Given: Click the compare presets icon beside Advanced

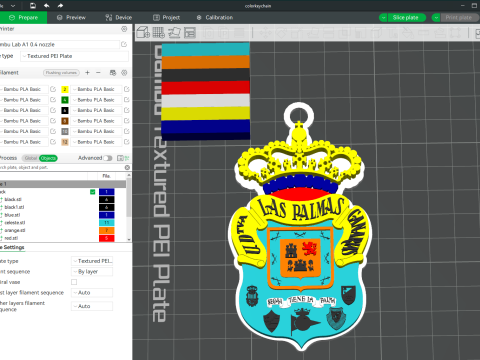Looking at the screenshot, I should tap(120, 158).
